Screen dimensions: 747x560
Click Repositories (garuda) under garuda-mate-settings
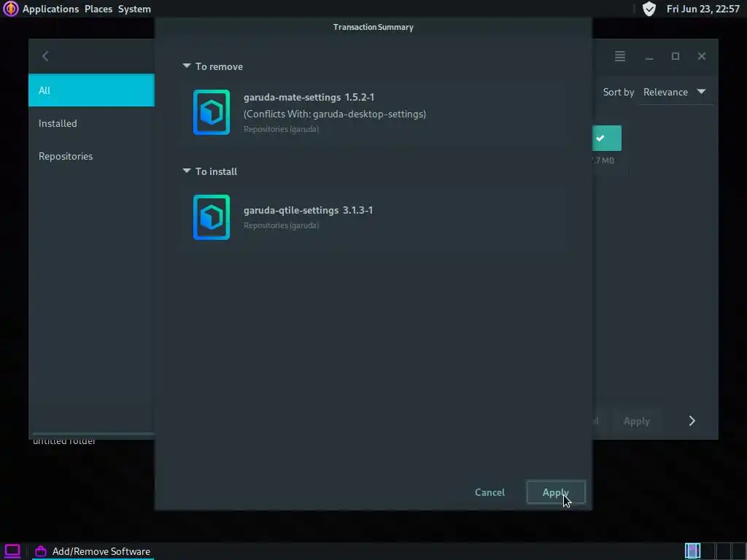coord(281,129)
